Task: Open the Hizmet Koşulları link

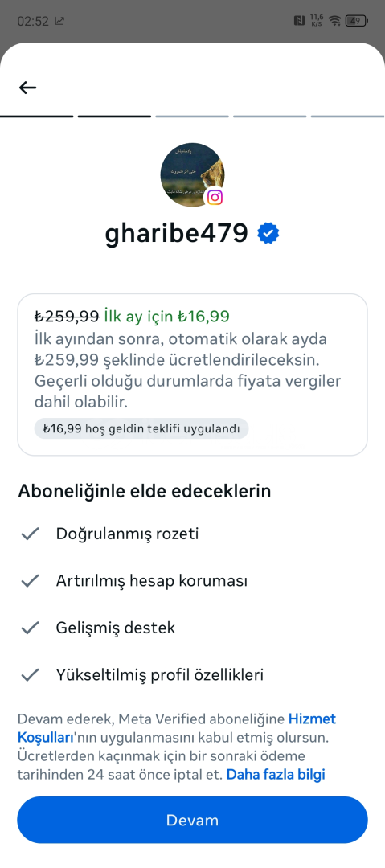Action: [x=177, y=728]
